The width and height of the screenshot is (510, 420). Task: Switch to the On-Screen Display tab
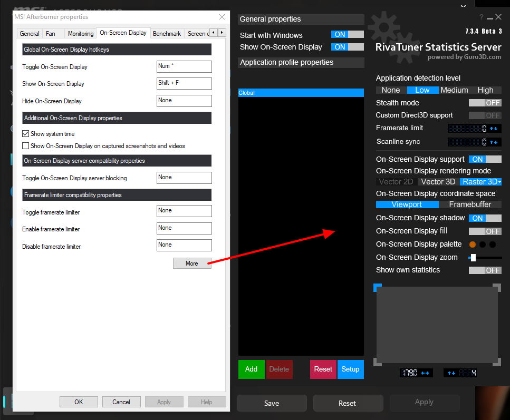click(x=123, y=33)
